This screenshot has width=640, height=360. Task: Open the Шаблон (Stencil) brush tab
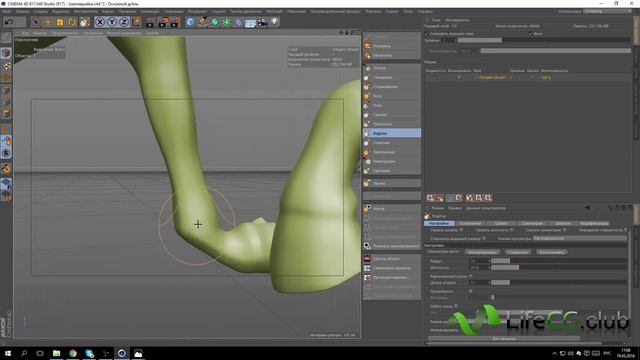563,224
